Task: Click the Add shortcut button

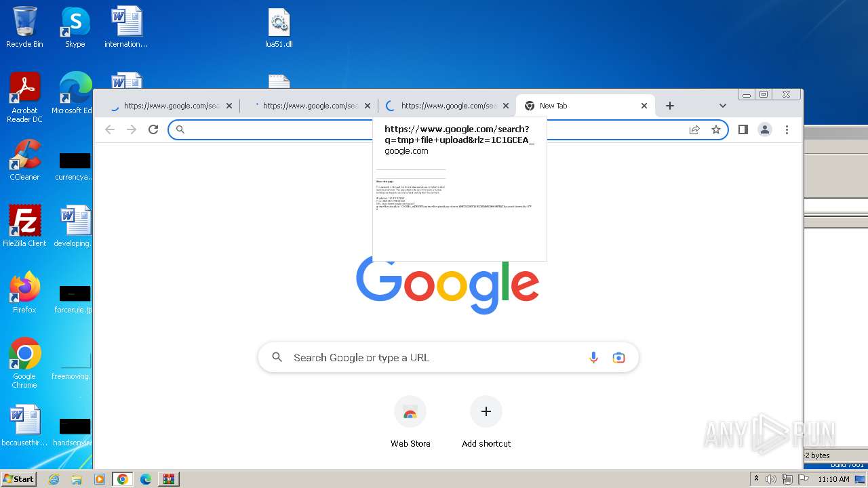Action: (x=486, y=422)
